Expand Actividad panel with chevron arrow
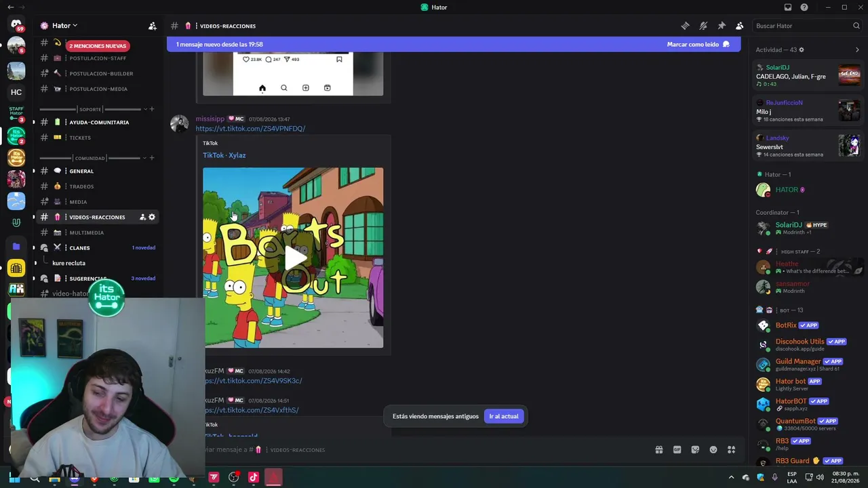This screenshot has width=868, height=488. click(857, 49)
